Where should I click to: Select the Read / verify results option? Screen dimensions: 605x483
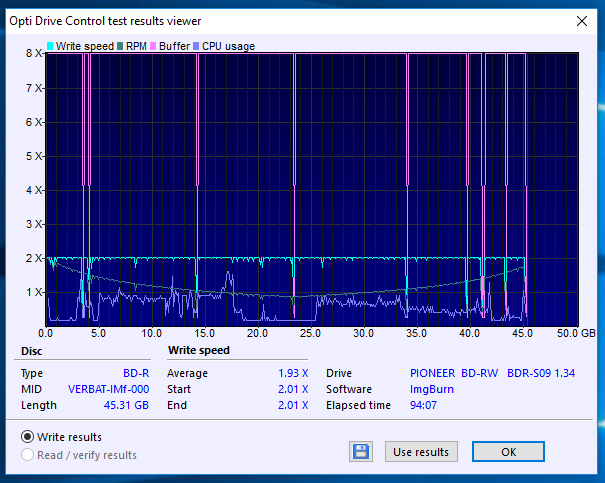(x=27, y=455)
